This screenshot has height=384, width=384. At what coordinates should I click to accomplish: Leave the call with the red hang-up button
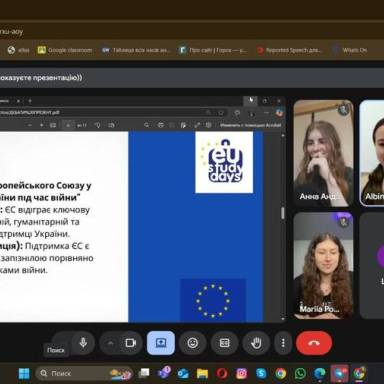314,343
